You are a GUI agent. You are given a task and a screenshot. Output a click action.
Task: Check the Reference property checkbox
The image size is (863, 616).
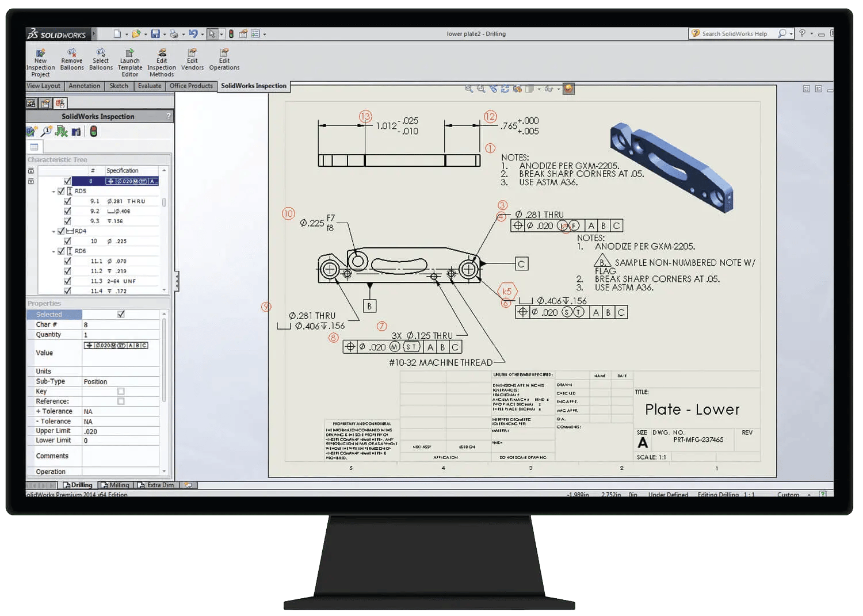(x=121, y=401)
